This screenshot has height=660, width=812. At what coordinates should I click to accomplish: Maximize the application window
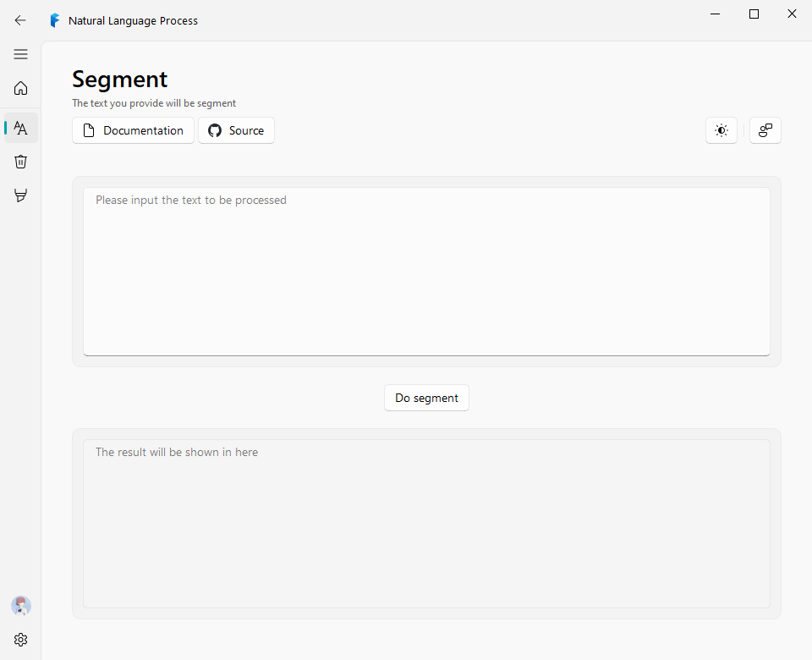coord(754,14)
